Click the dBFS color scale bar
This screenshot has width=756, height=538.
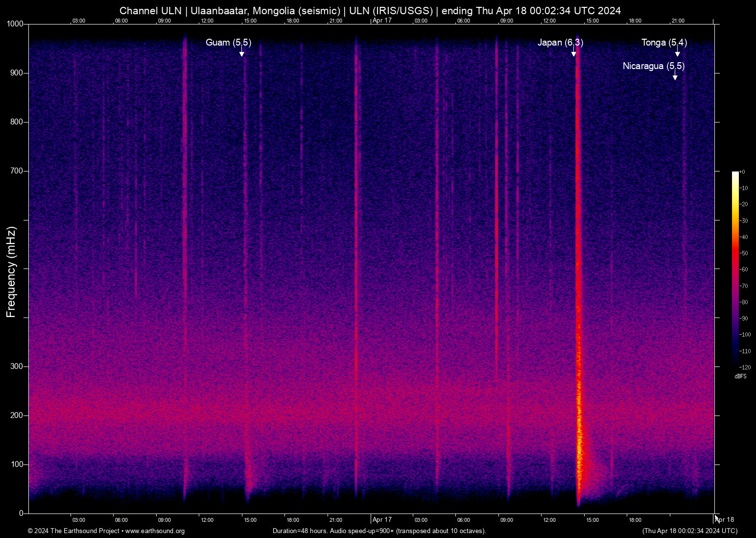click(735, 269)
